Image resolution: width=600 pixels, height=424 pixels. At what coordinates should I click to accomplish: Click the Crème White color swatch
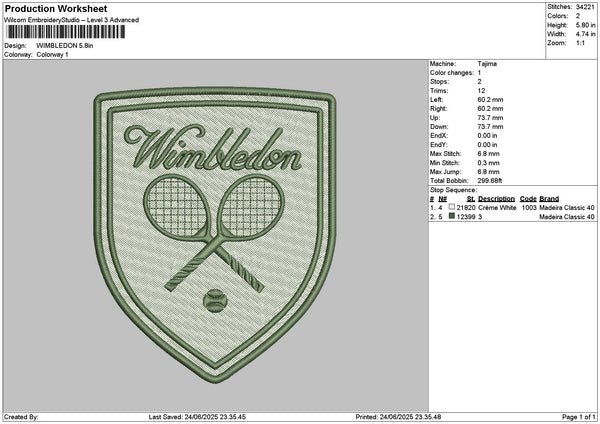[452, 207]
